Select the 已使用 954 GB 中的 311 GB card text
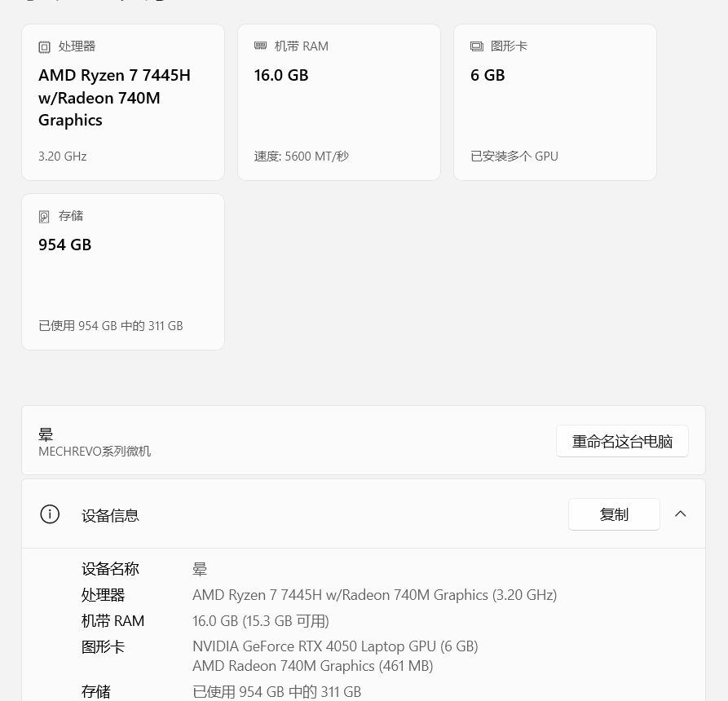The width and height of the screenshot is (728, 701). pos(111,326)
